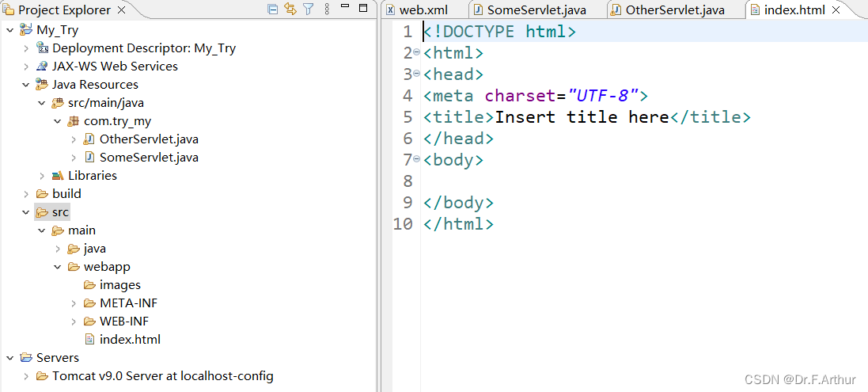This screenshot has height=392, width=868.
Task: Click the DOCTYPE html declaration line
Action: 499,32
